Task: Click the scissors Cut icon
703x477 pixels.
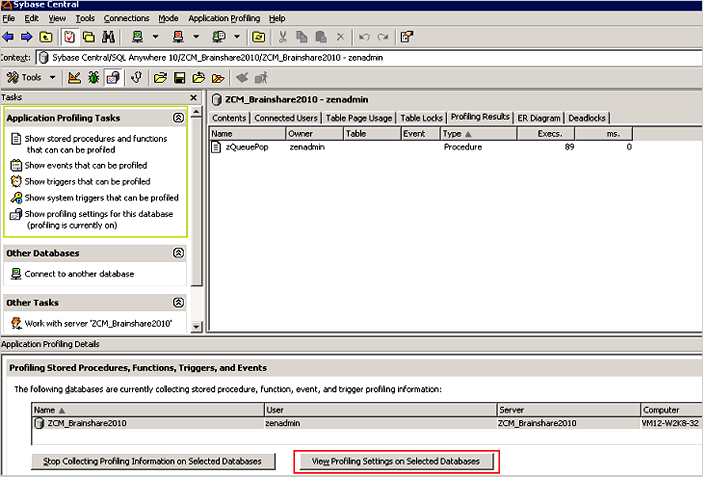Action: point(282,37)
